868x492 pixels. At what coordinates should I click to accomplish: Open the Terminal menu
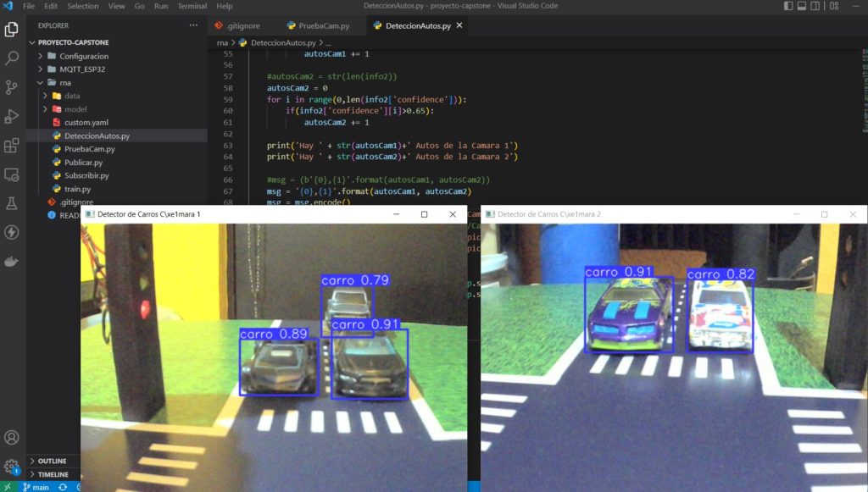click(192, 6)
